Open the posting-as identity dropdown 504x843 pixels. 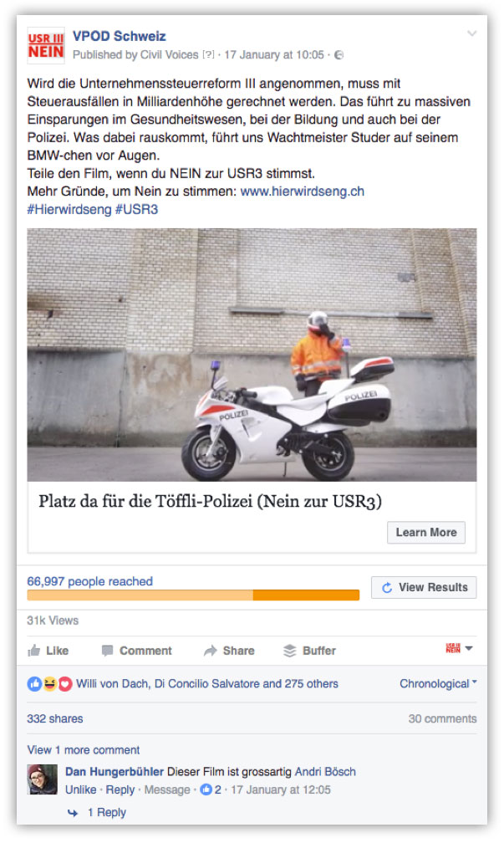(460, 648)
